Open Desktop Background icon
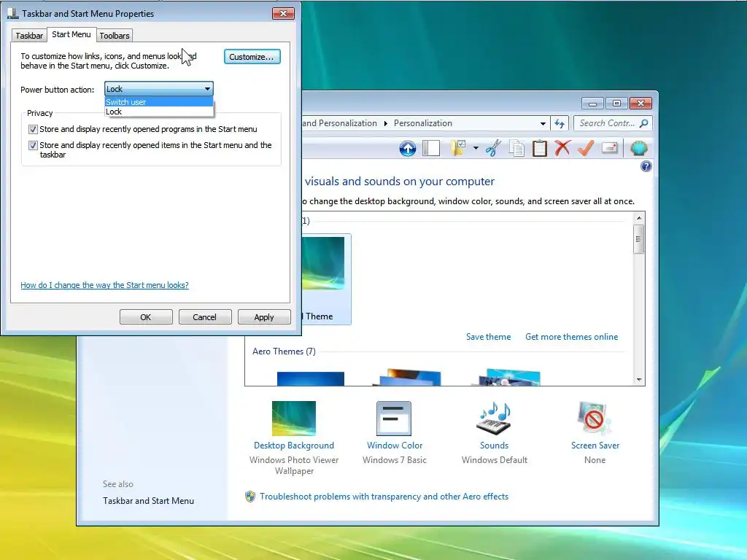This screenshot has height=560, width=747. 294,418
